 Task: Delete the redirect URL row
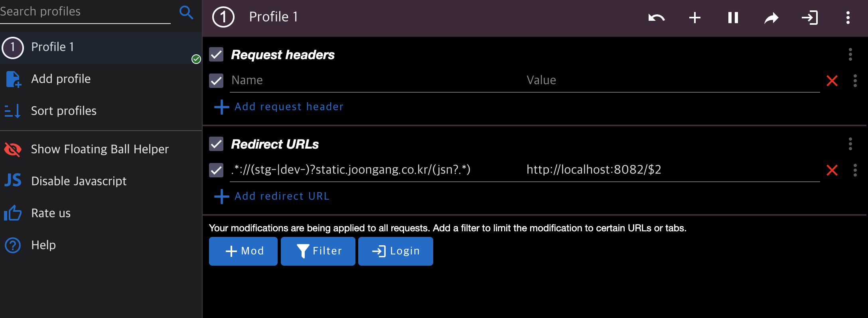point(832,170)
